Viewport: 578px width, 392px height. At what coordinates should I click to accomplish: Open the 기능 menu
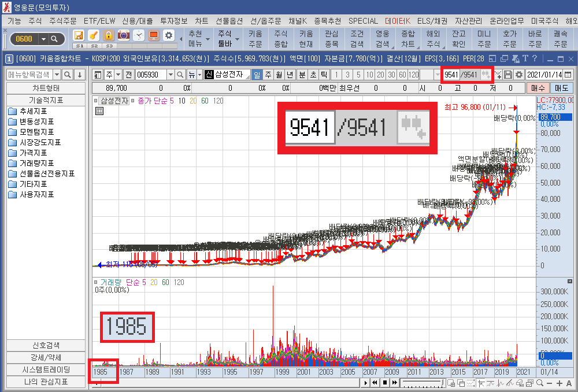click(x=14, y=21)
